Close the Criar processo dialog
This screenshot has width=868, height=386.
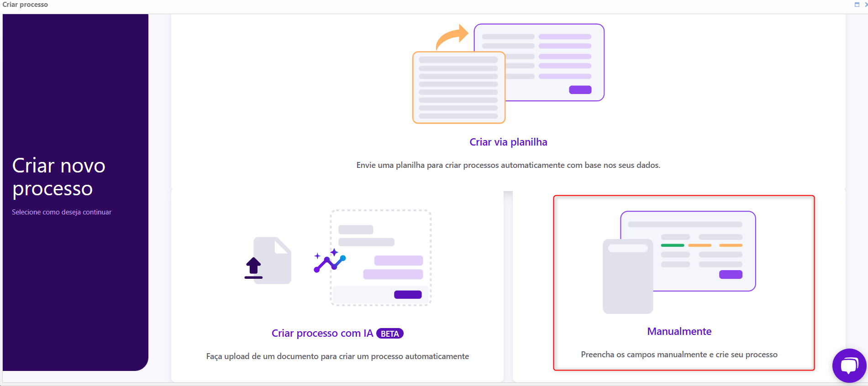click(x=866, y=5)
